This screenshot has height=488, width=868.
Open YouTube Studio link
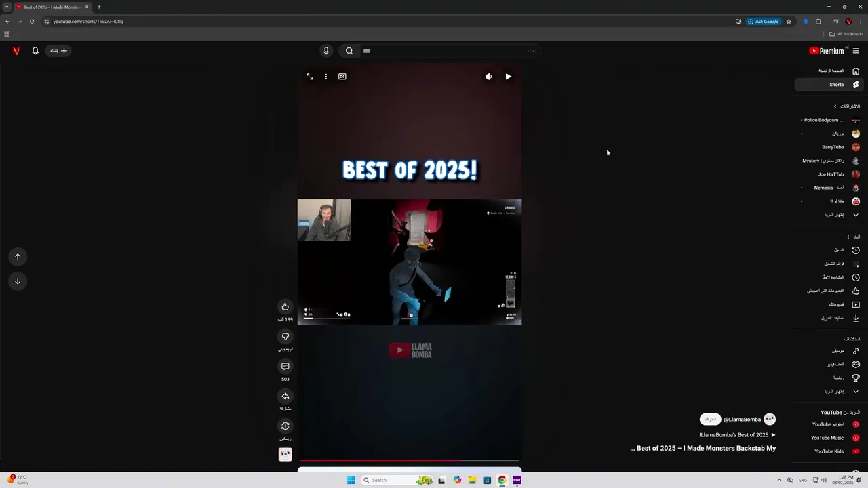pos(829,424)
